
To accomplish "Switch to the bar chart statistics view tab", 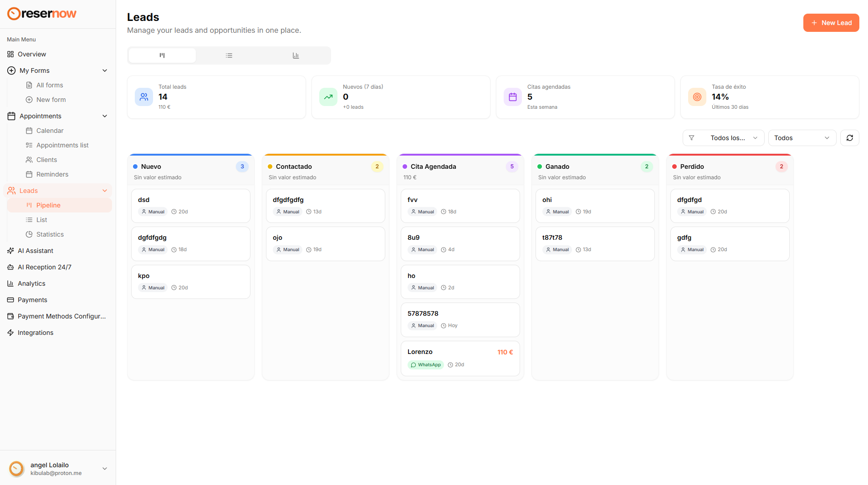I will (x=296, y=56).
